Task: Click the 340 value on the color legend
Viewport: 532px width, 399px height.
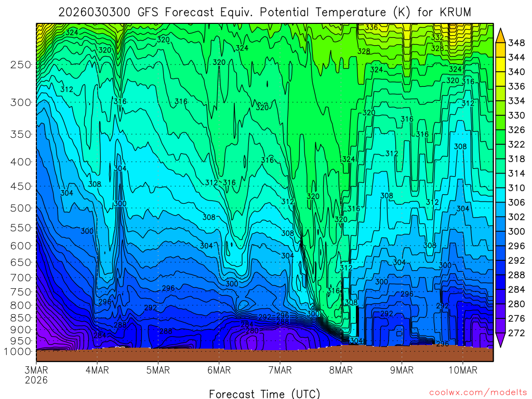Action: (x=516, y=72)
